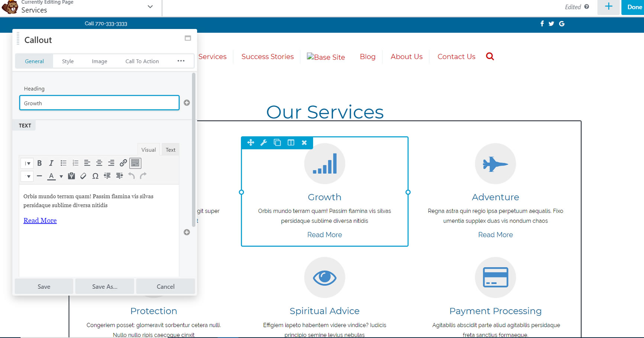Toggle bold formatting in text editor
The image size is (644, 338).
point(39,163)
